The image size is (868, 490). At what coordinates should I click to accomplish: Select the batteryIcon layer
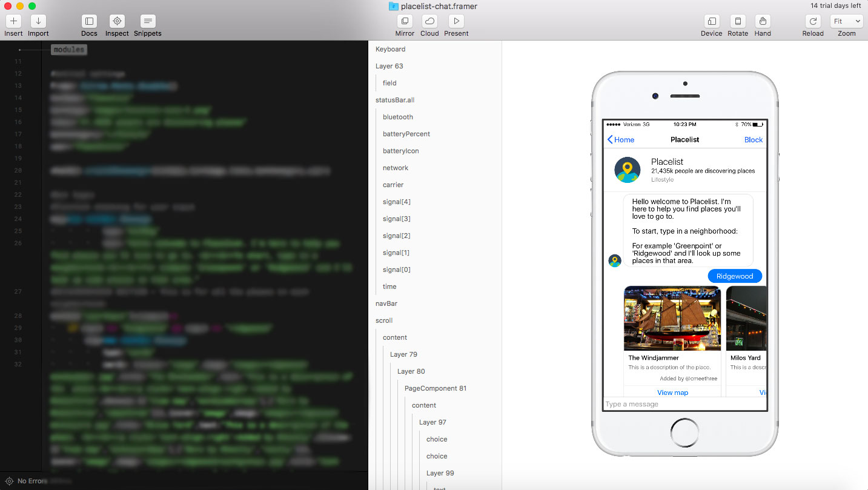(401, 151)
